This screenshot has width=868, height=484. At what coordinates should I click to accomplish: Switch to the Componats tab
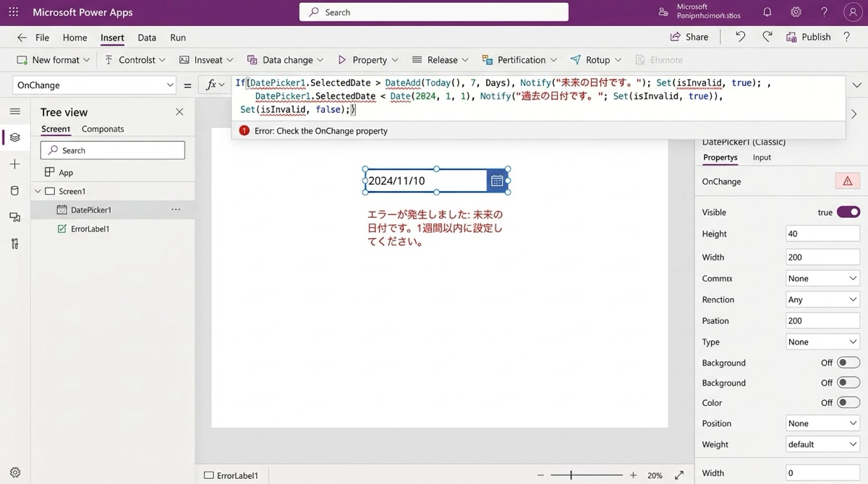click(103, 129)
